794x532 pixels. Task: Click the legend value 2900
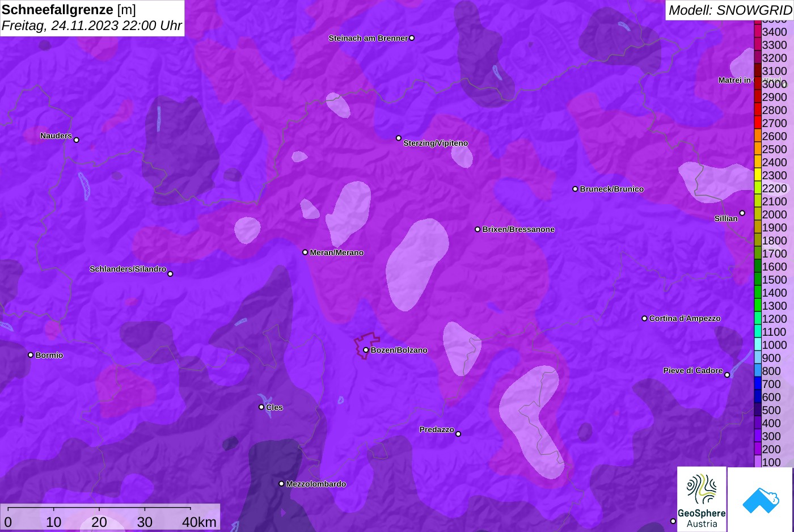[x=774, y=97]
